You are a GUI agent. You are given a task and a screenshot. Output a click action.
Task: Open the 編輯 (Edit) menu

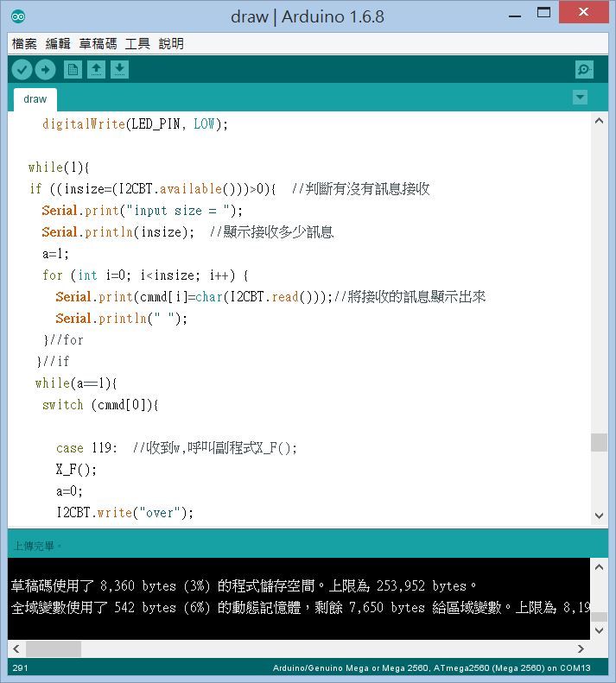point(58,43)
